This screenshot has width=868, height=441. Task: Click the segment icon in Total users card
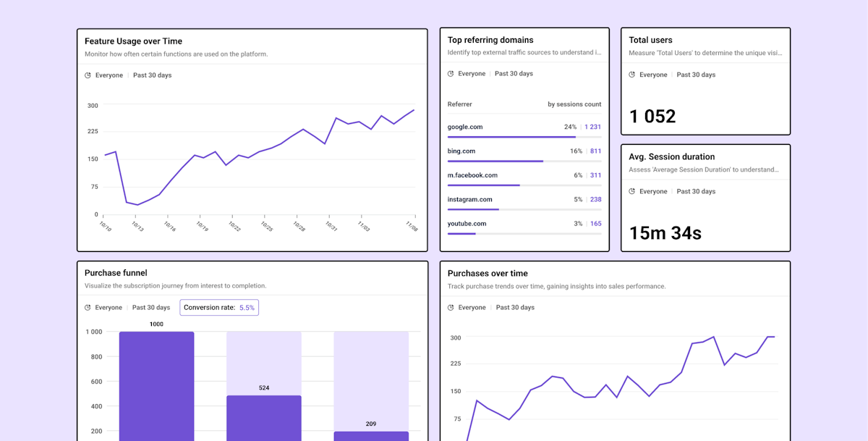pyautogui.click(x=632, y=75)
